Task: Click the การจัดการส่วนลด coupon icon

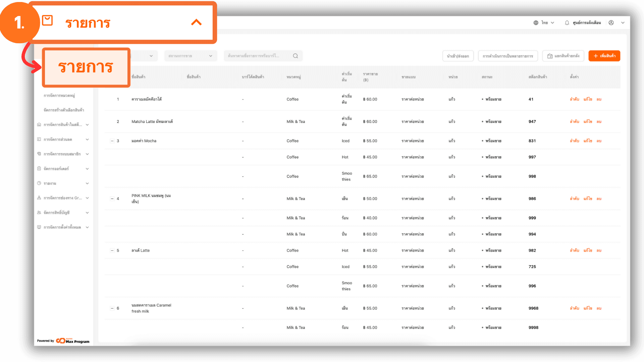Action: pos(39,139)
